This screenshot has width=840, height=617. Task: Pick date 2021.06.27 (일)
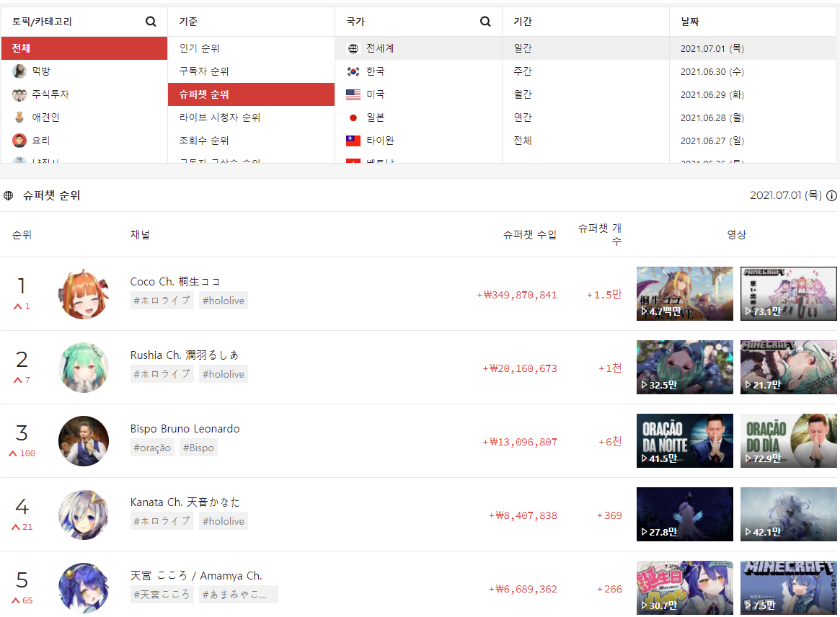click(753, 141)
